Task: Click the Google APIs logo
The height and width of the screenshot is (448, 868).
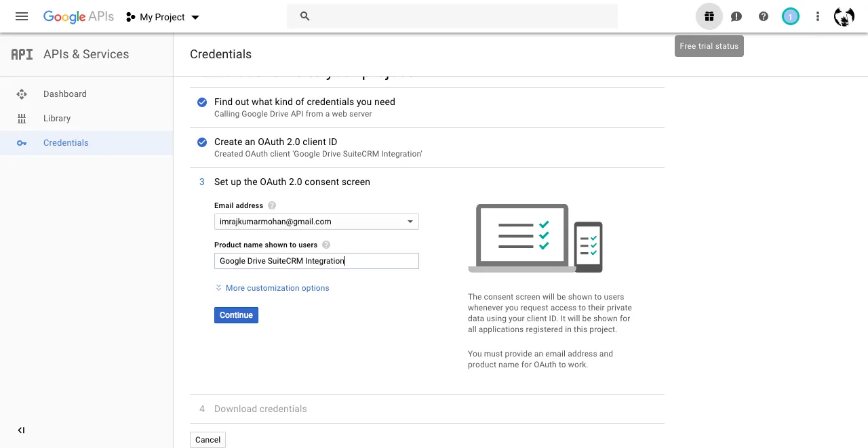Action: click(x=79, y=17)
